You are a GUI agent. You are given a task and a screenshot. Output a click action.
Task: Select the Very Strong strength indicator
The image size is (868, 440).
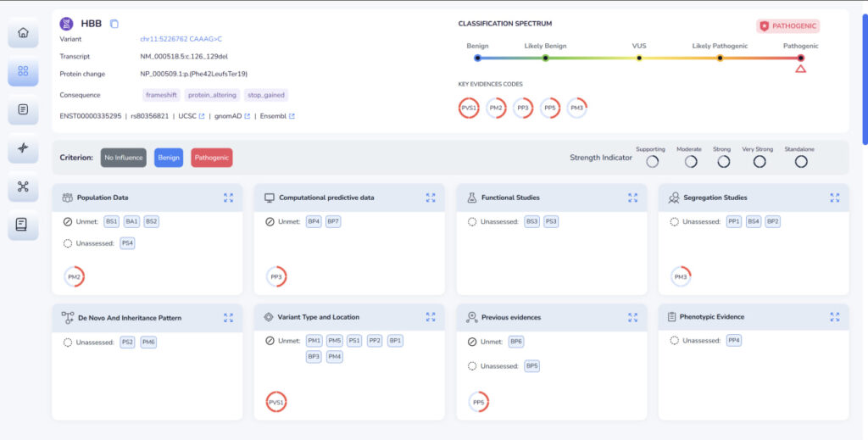point(759,162)
